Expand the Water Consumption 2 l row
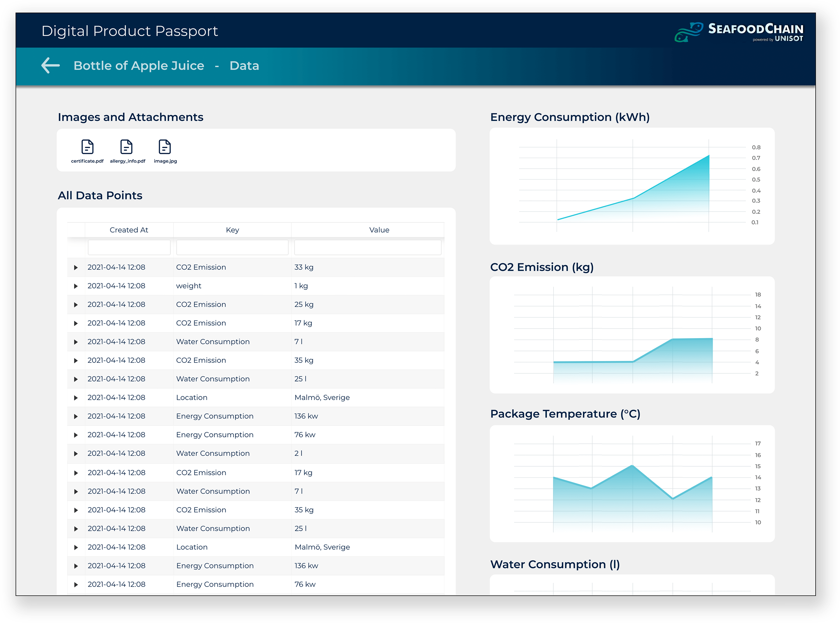840x623 pixels. pyautogui.click(x=76, y=454)
